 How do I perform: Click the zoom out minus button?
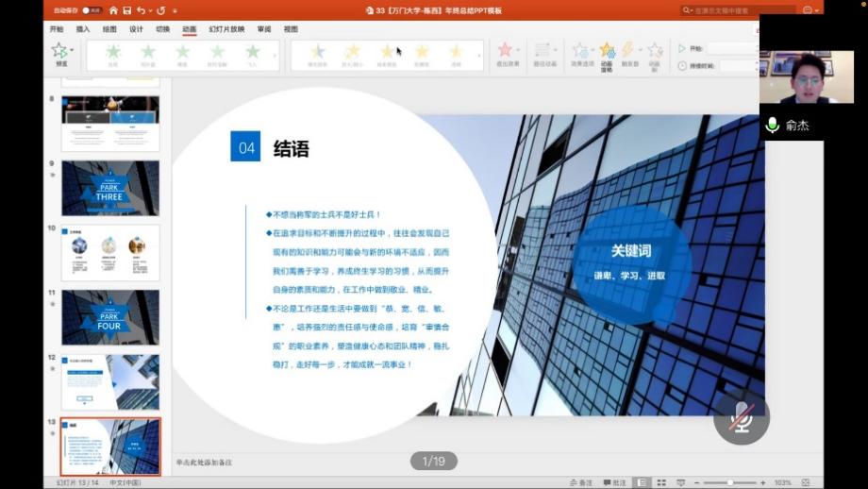point(697,483)
